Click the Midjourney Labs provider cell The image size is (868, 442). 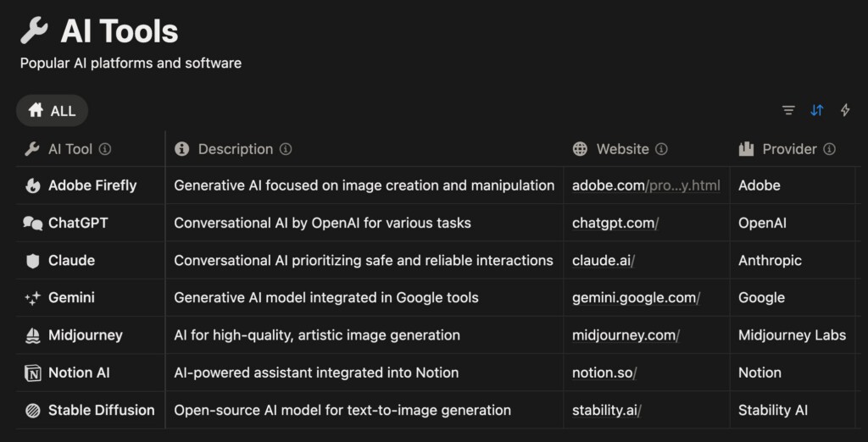tap(793, 335)
